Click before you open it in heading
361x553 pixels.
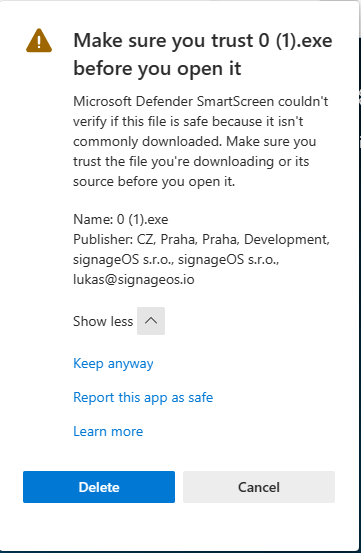157,69
